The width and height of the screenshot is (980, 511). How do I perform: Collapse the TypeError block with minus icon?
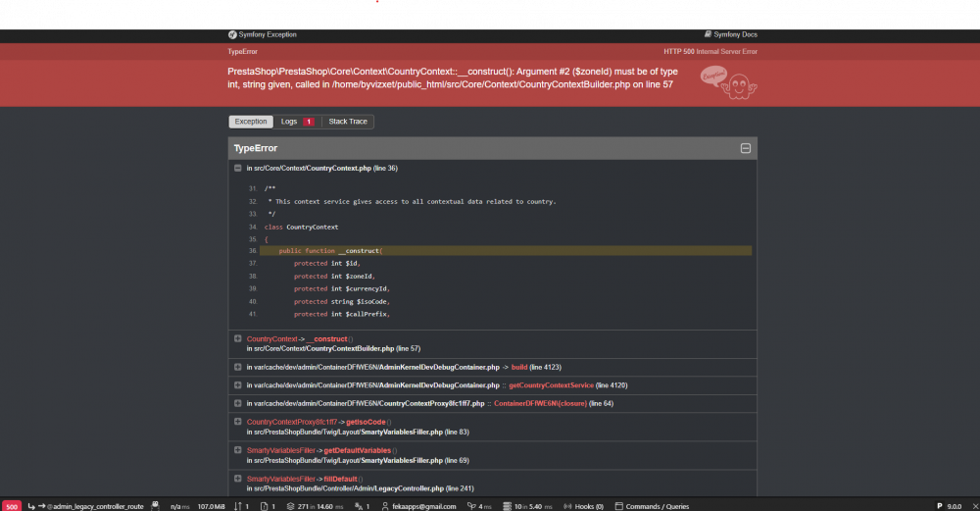[x=746, y=148]
